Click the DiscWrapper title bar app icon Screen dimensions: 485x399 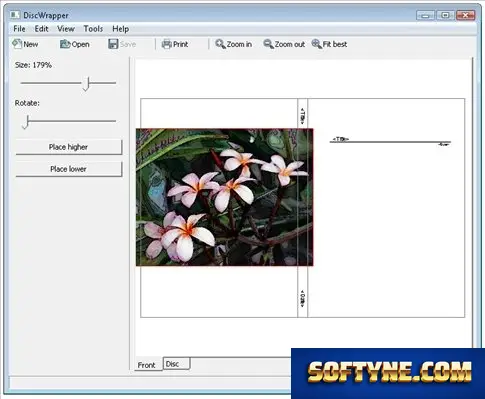pos(15,15)
